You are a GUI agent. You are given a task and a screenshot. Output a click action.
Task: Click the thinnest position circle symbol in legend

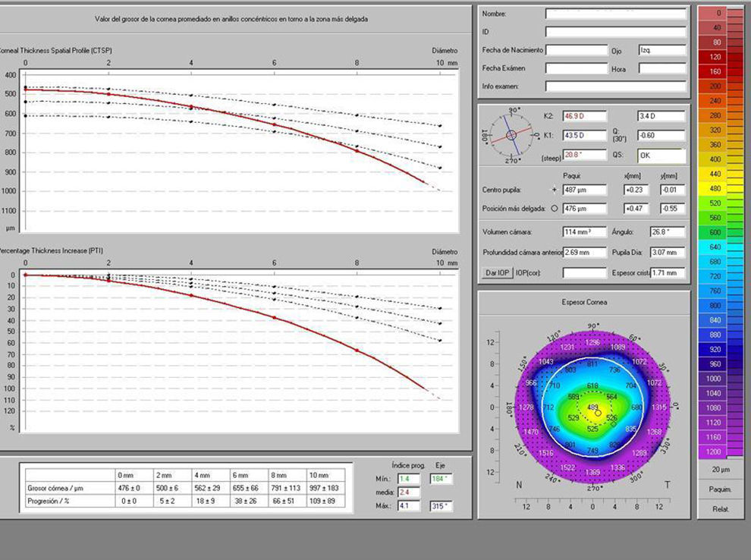point(553,209)
